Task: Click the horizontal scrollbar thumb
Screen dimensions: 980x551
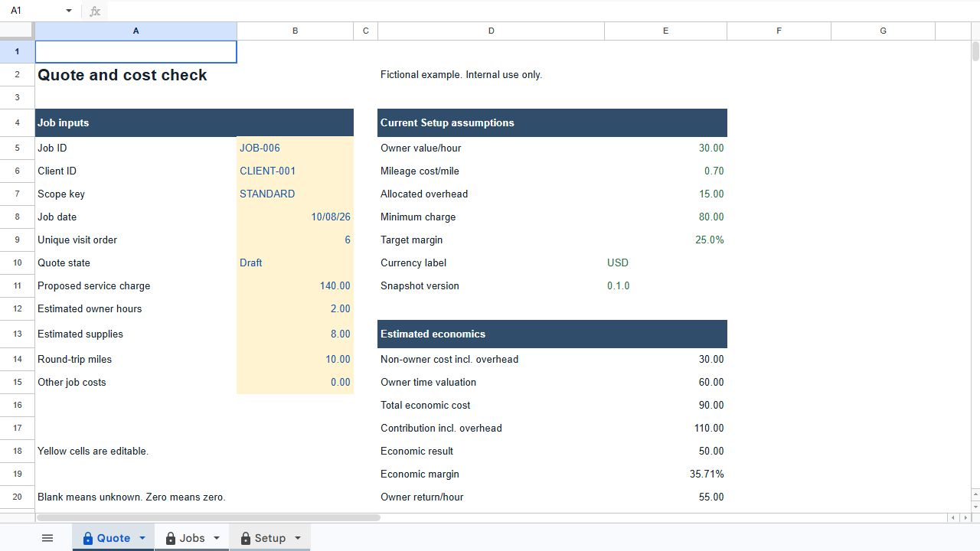Action: (208, 518)
